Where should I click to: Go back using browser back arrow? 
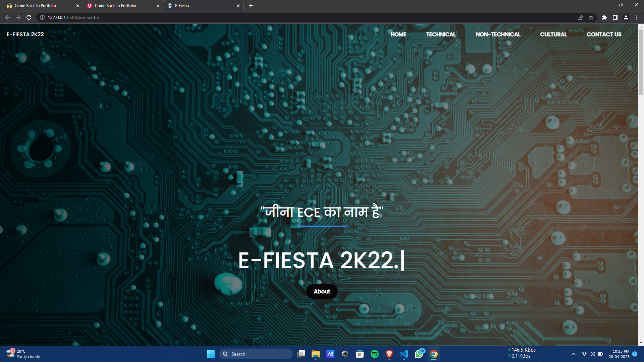pyautogui.click(x=7, y=17)
